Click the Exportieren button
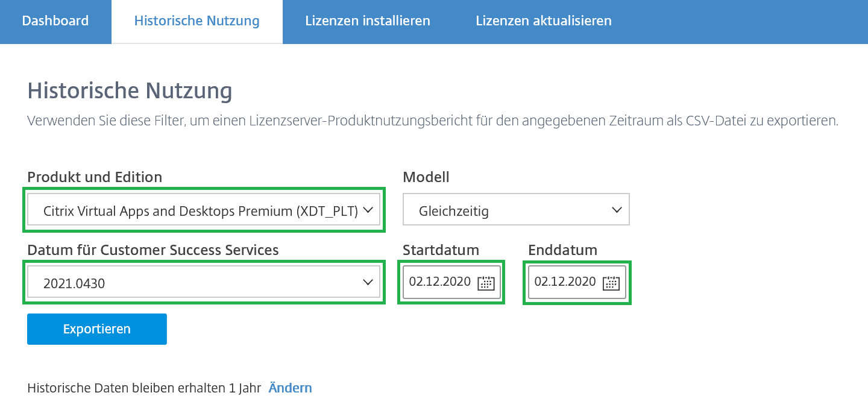868x419 pixels. pyautogui.click(x=96, y=329)
